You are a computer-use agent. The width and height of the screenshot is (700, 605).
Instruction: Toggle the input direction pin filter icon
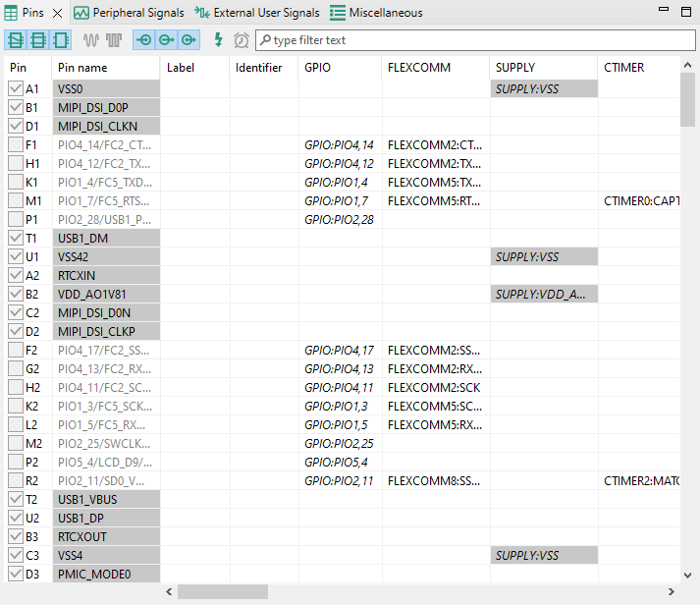point(144,40)
